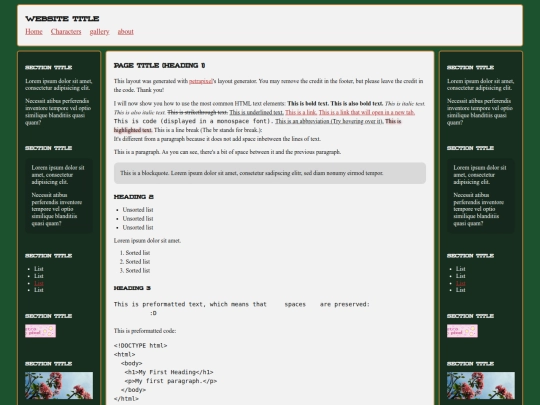This screenshot has width=540, height=405.
Task: Click the 'WEBSITE TITLE' header text
Action: 62,19
